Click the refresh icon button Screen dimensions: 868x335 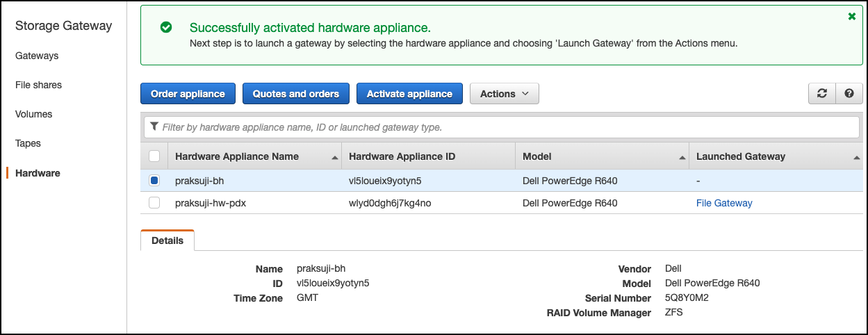coord(822,94)
